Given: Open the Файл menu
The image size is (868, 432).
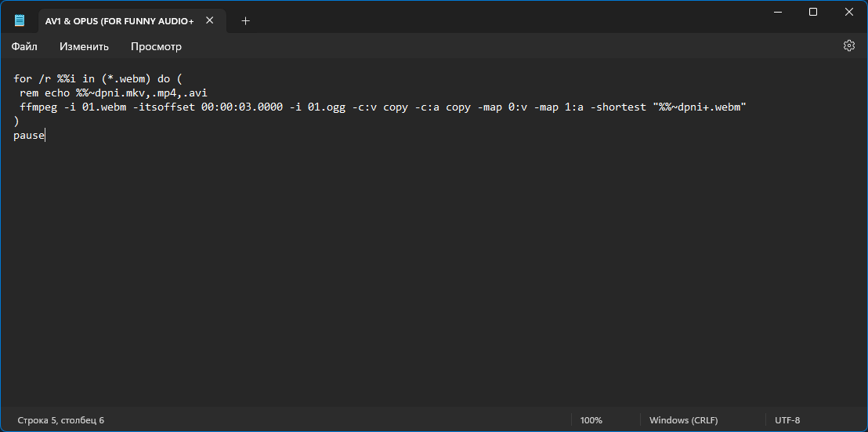Looking at the screenshot, I should 24,46.
